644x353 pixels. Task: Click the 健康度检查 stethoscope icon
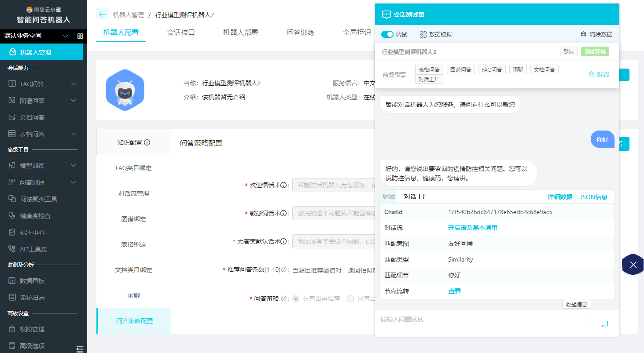pyautogui.click(x=12, y=216)
